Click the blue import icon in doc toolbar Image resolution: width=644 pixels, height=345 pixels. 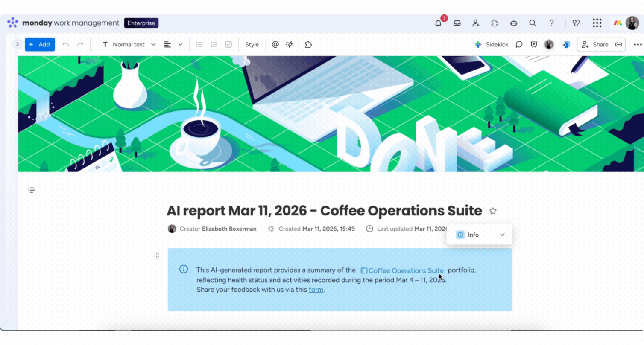566,44
